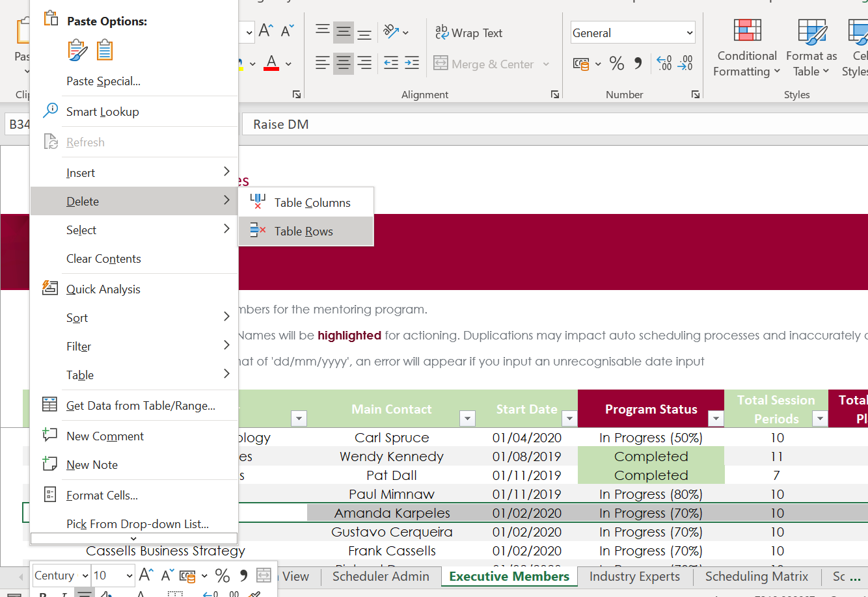Click the orientation text angle icon

click(x=391, y=32)
